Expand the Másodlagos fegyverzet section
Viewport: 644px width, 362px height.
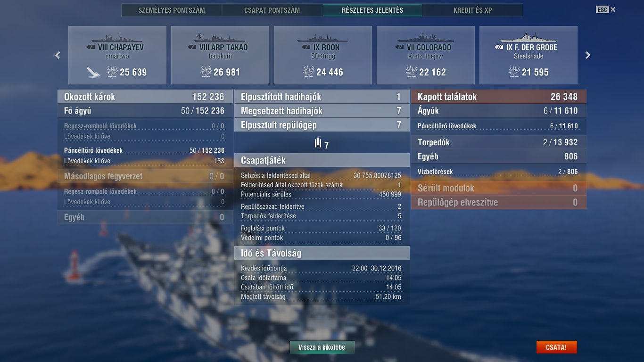(x=145, y=176)
